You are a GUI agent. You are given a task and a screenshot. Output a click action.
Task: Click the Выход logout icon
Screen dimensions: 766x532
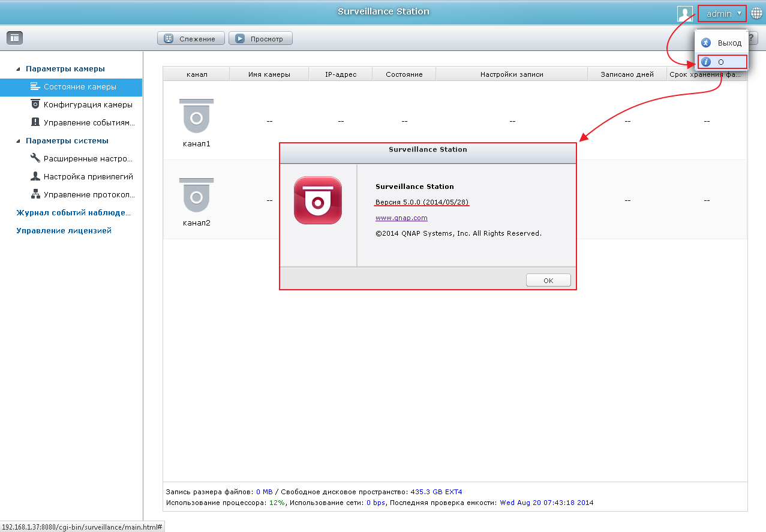(706, 43)
